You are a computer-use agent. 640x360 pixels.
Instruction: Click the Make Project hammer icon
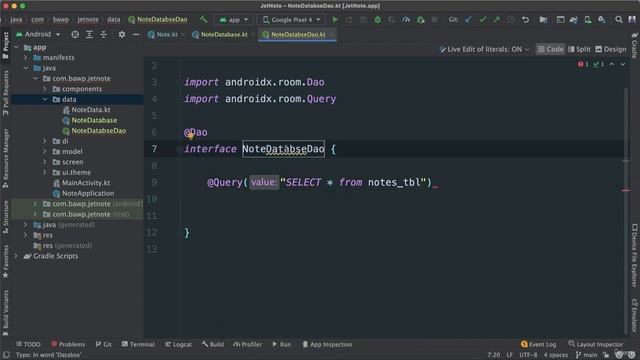(x=203, y=19)
